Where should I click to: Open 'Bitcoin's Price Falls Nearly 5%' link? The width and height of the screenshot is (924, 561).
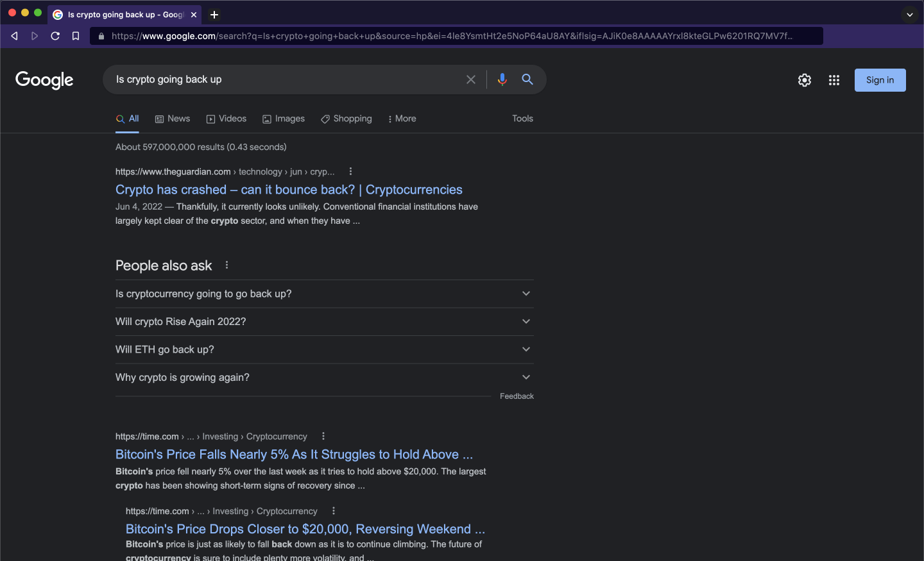[x=294, y=455]
